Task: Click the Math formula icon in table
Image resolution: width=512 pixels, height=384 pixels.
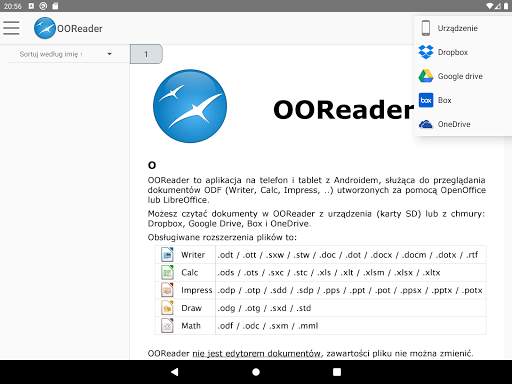Action: [x=167, y=325]
